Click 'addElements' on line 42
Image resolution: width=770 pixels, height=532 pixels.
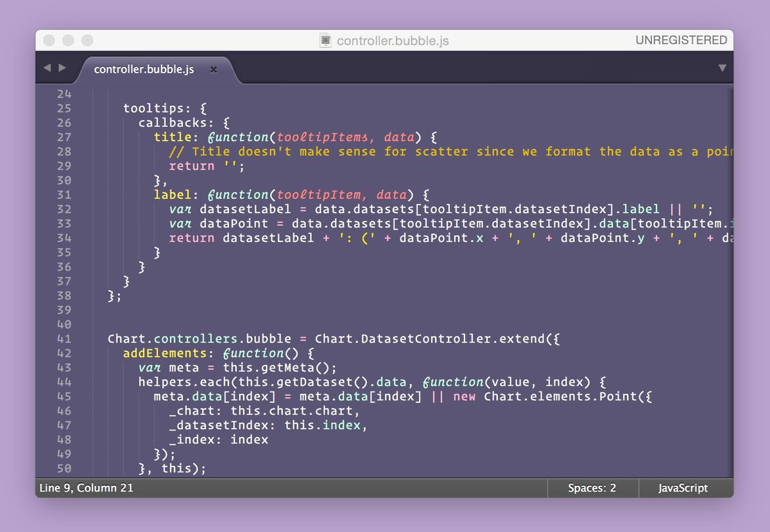(x=165, y=353)
